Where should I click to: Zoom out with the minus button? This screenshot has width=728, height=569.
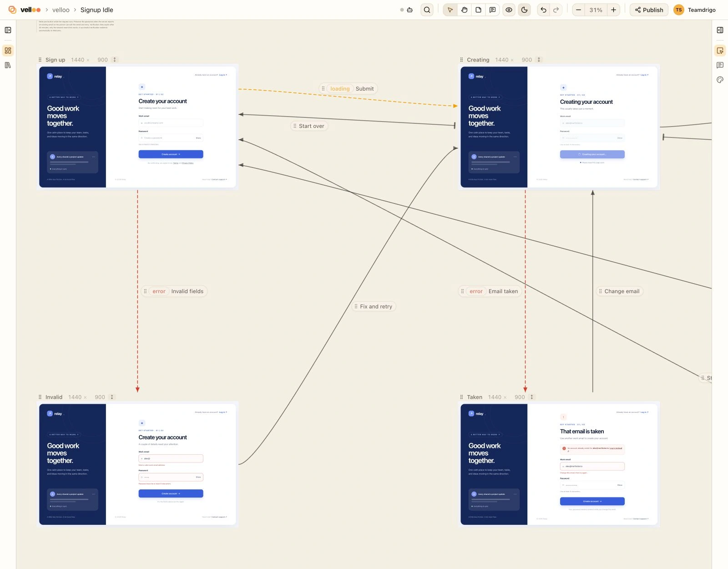click(x=578, y=10)
